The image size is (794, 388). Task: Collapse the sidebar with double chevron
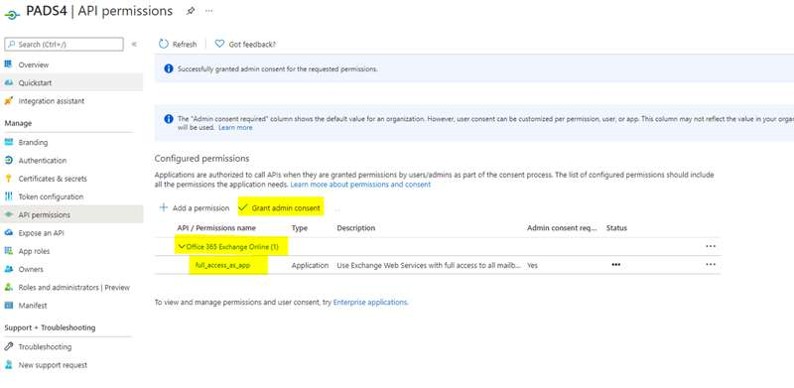point(134,44)
